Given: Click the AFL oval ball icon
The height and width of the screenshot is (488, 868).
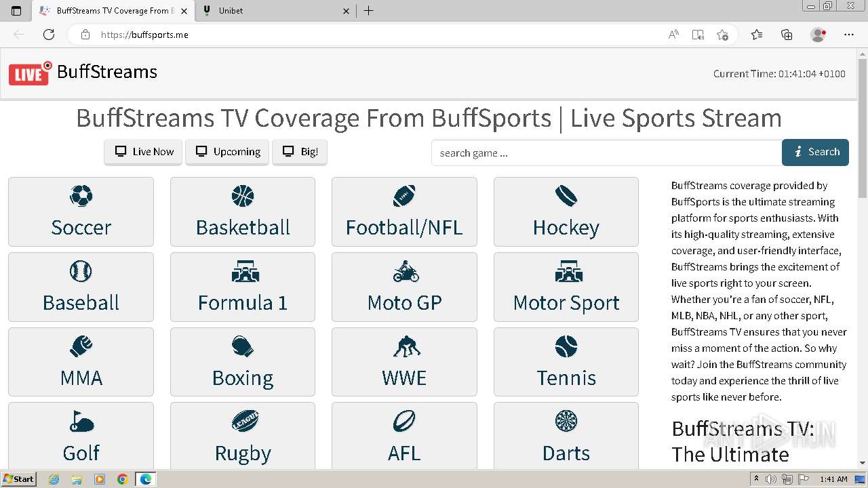Looking at the screenshot, I should click(x=404, y=422).
